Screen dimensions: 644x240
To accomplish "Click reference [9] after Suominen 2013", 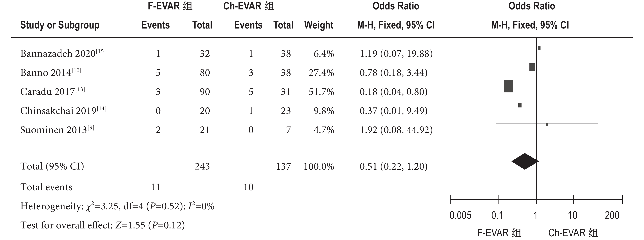I will (x=91, y=128).
